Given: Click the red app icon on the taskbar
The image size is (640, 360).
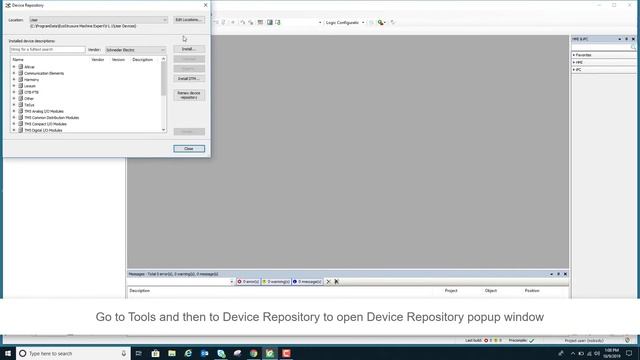Looking at the screenshot, I should tap(286, 353).
